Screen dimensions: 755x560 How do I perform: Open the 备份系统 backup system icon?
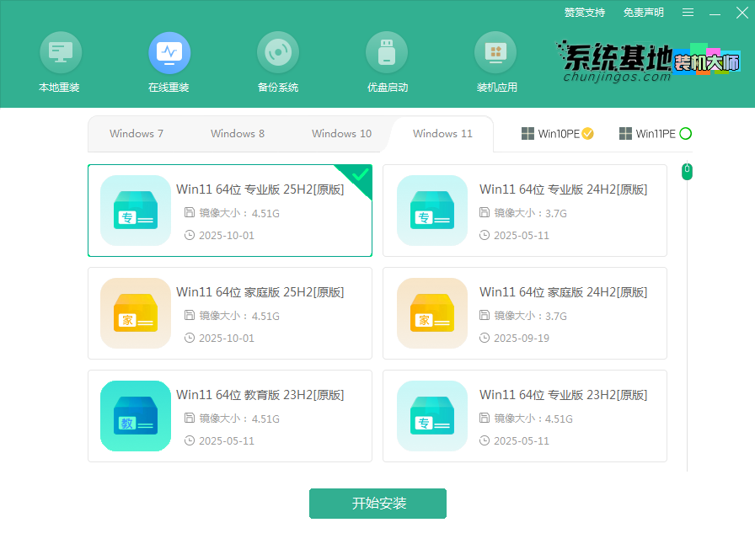pos(277,54)
